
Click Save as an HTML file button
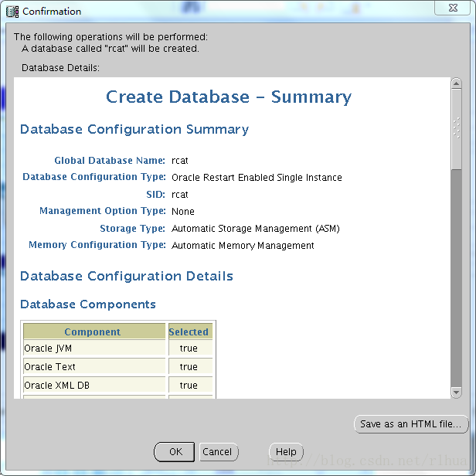point(411,423)
